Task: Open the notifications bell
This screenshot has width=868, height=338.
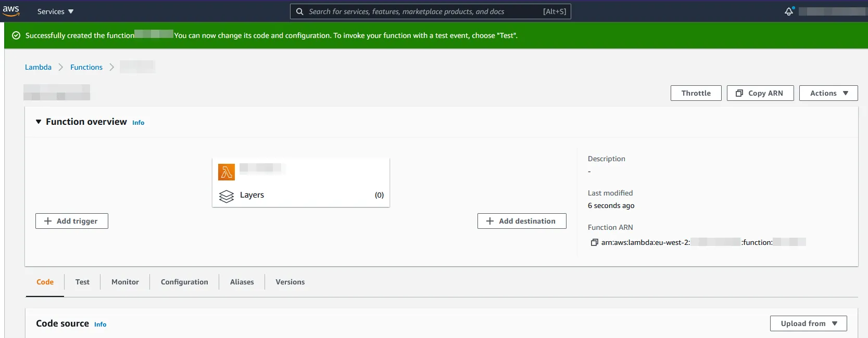Action: pos(789,11)
